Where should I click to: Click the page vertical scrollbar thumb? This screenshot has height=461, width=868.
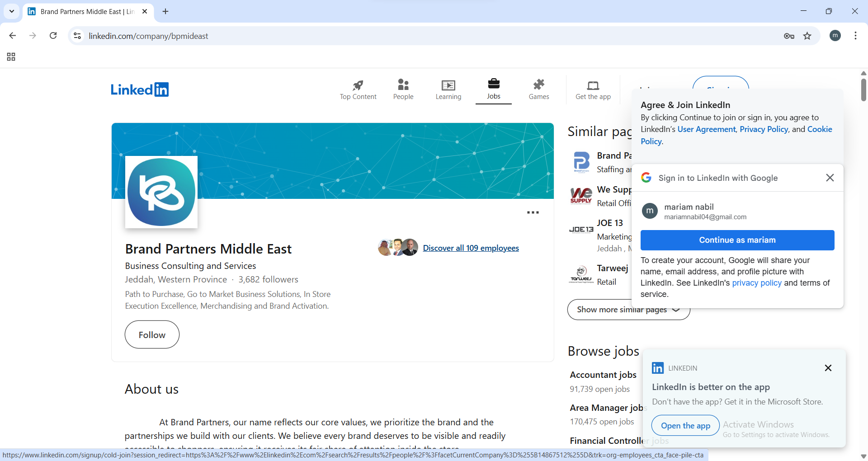click(x=863, y=89)
